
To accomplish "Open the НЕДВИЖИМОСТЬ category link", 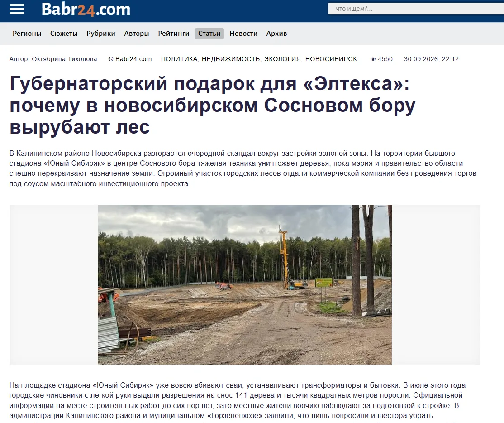I will point(230,59).
